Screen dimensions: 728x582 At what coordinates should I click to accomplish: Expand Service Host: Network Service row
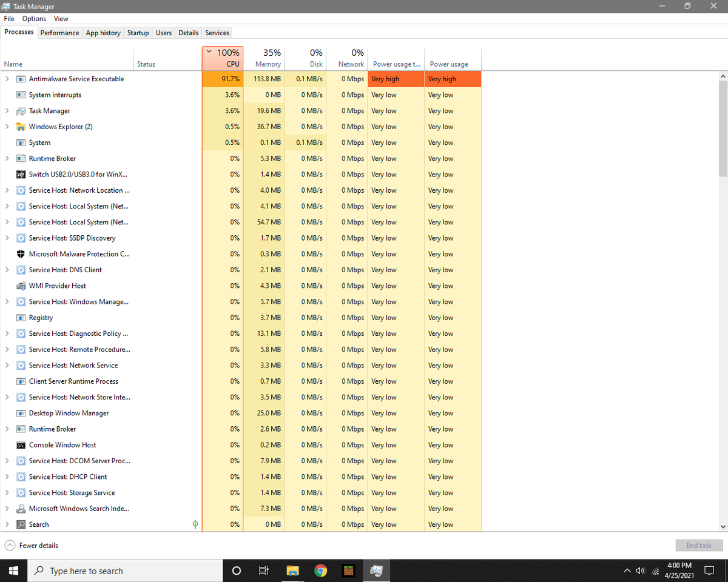pos(7,365)
